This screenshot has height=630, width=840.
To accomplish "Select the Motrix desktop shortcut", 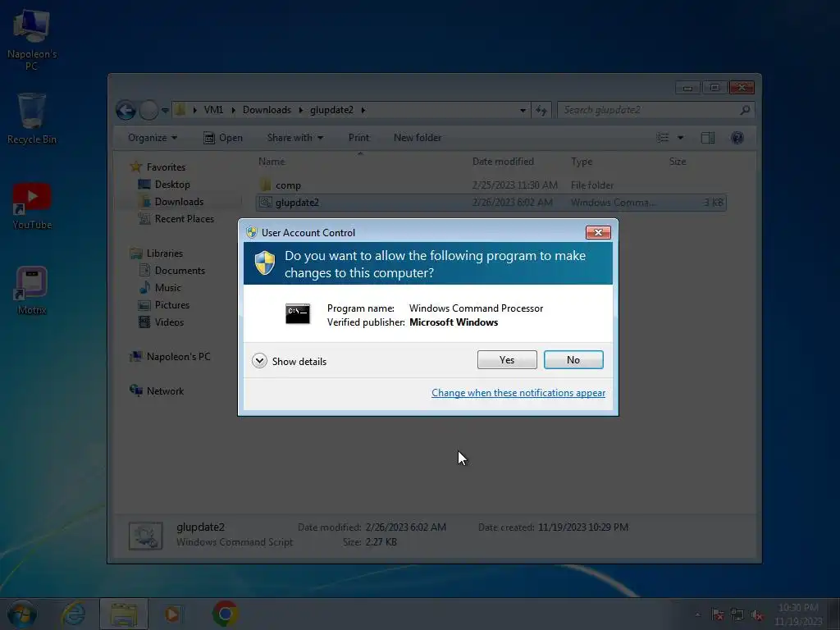I will [x=32, y=290].
